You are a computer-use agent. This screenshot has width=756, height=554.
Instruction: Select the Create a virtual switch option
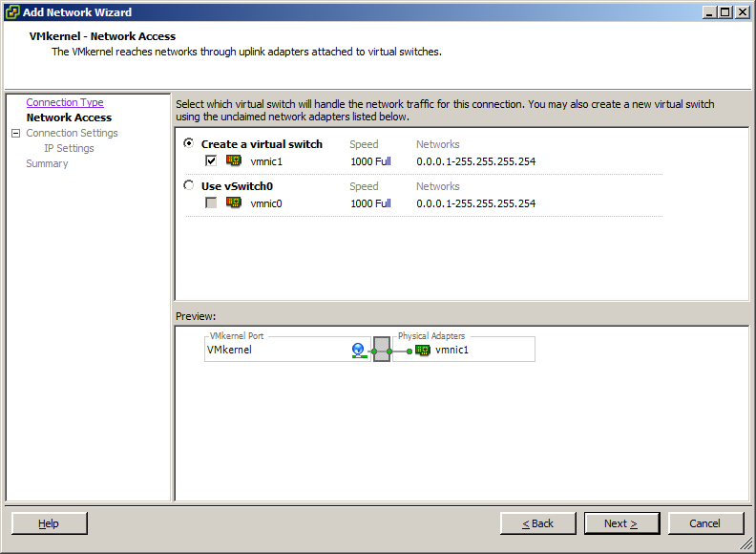[189, 144]
